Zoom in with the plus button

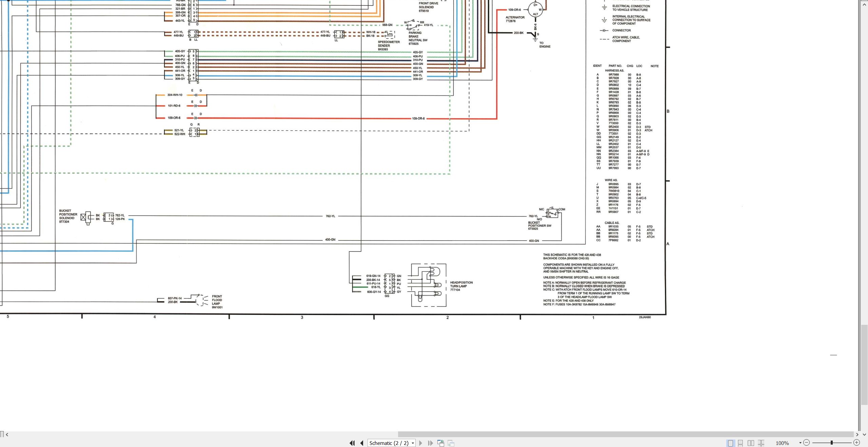[857, 443]
